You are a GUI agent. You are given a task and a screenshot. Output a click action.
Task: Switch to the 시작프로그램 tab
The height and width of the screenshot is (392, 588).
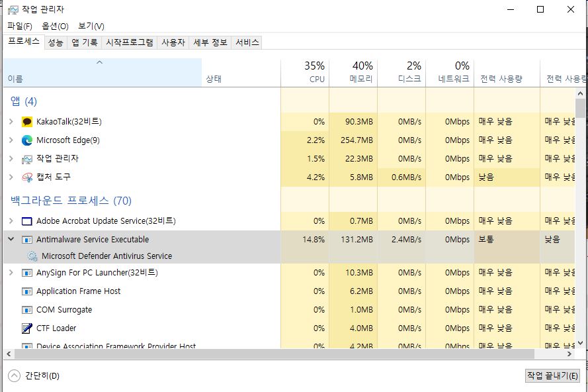tap(130, 42)
